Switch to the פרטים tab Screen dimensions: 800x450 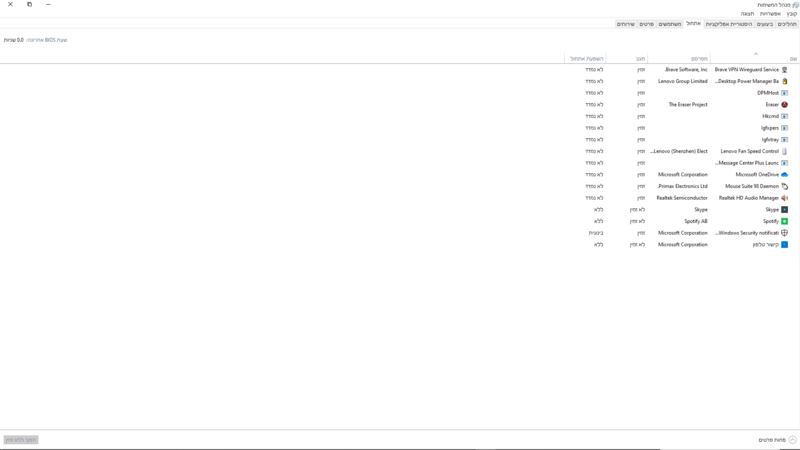[x=646, y=24]
